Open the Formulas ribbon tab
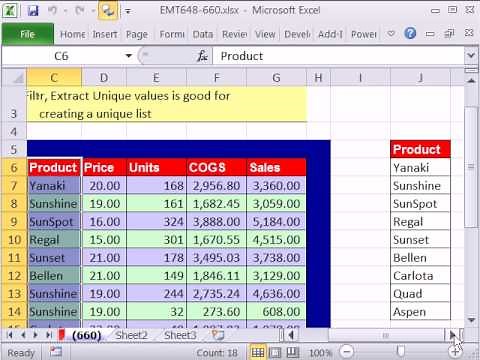 point(172,34)
